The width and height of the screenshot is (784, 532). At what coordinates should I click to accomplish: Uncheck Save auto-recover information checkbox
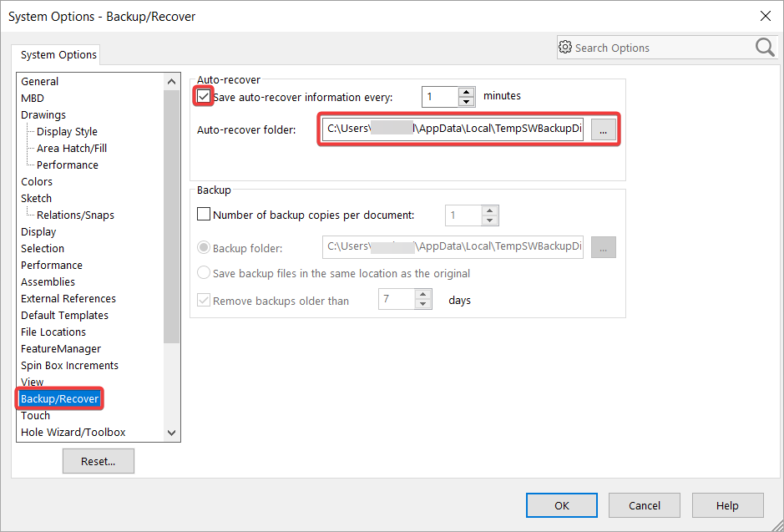pyautogui.click(x=204, y=96)
